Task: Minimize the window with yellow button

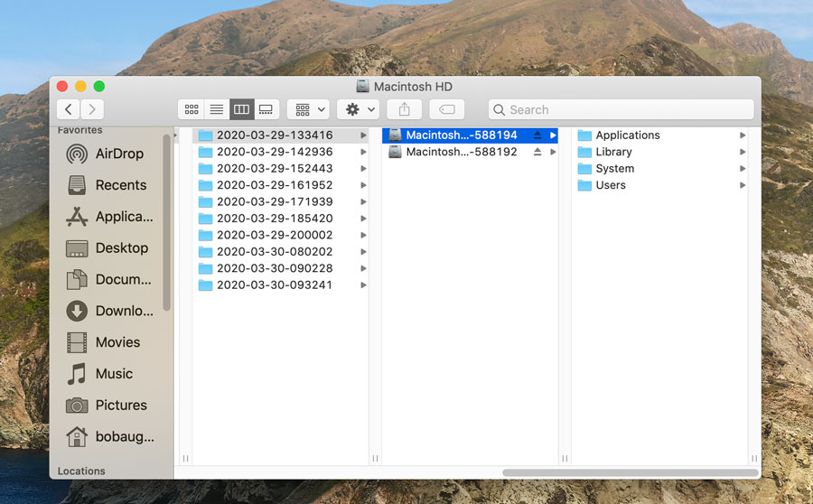Action: tap(80, 86)
